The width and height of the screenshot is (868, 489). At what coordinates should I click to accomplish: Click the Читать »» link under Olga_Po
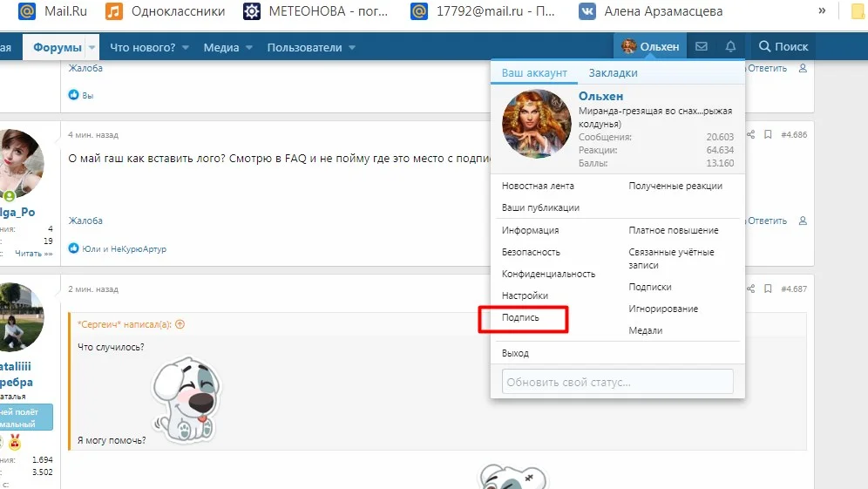click(34, 253)
